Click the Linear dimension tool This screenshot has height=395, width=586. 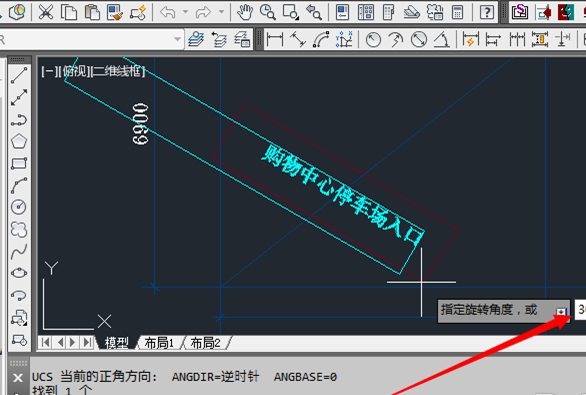click(275, 39)
